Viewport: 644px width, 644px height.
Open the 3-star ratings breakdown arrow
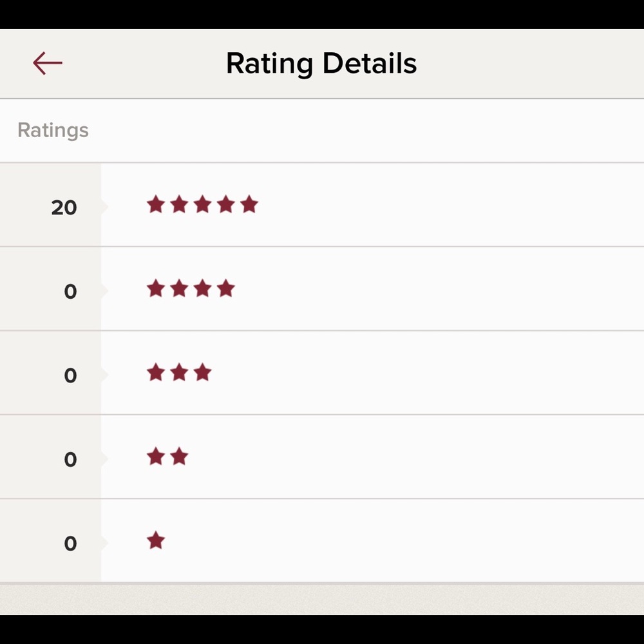(x=104, y=373)
